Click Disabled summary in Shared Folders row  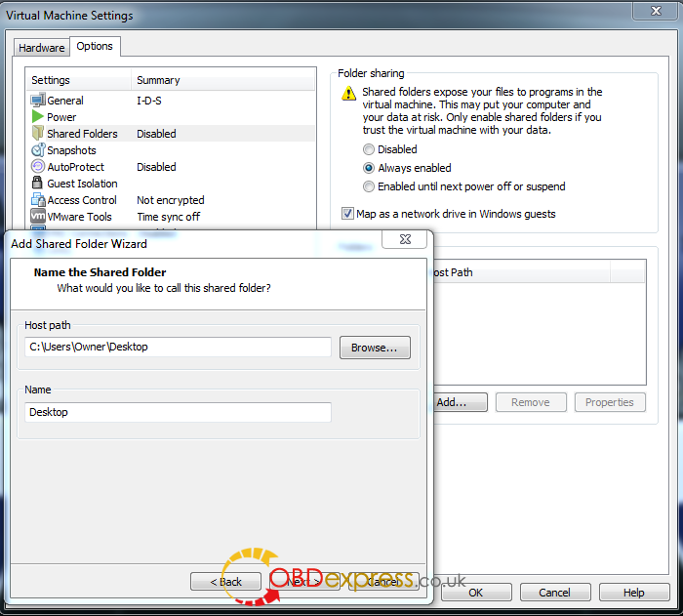click(x=156, y=134)
